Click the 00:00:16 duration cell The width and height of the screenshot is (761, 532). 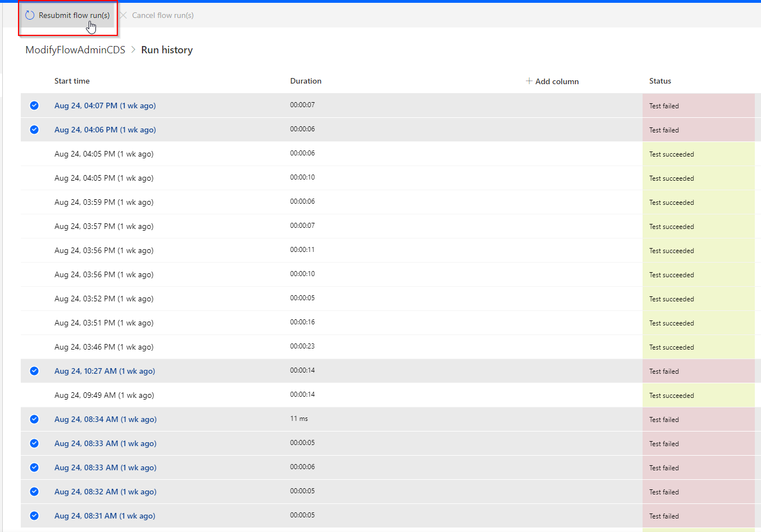302,322
